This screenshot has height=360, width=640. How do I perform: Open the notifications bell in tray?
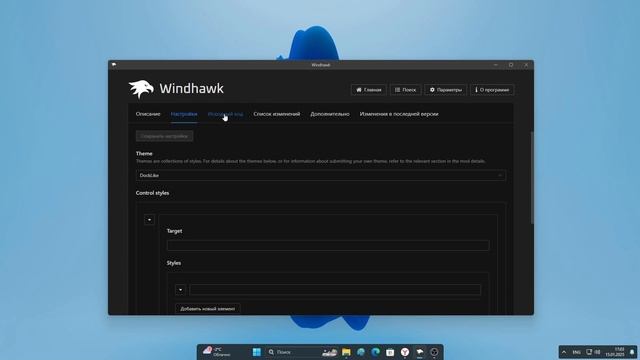(632, 352)
